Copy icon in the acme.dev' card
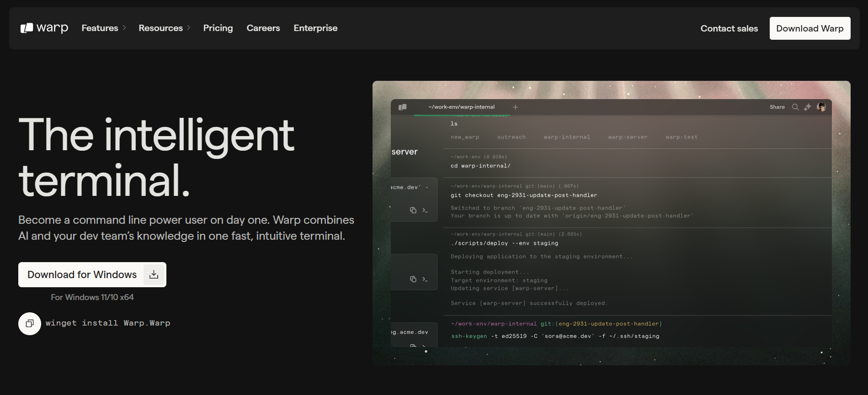 [x=413, y=210]
